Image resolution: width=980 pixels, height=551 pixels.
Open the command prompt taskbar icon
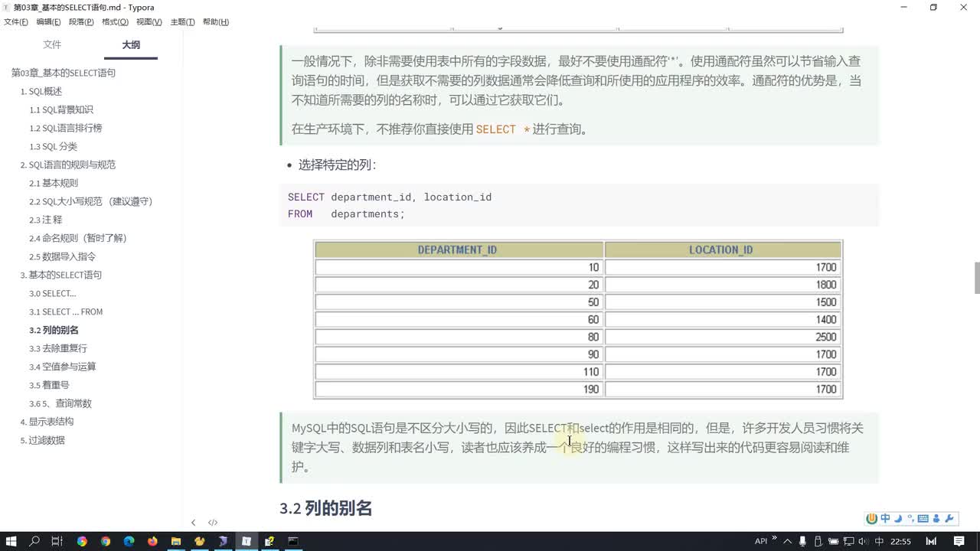[292, 541]
